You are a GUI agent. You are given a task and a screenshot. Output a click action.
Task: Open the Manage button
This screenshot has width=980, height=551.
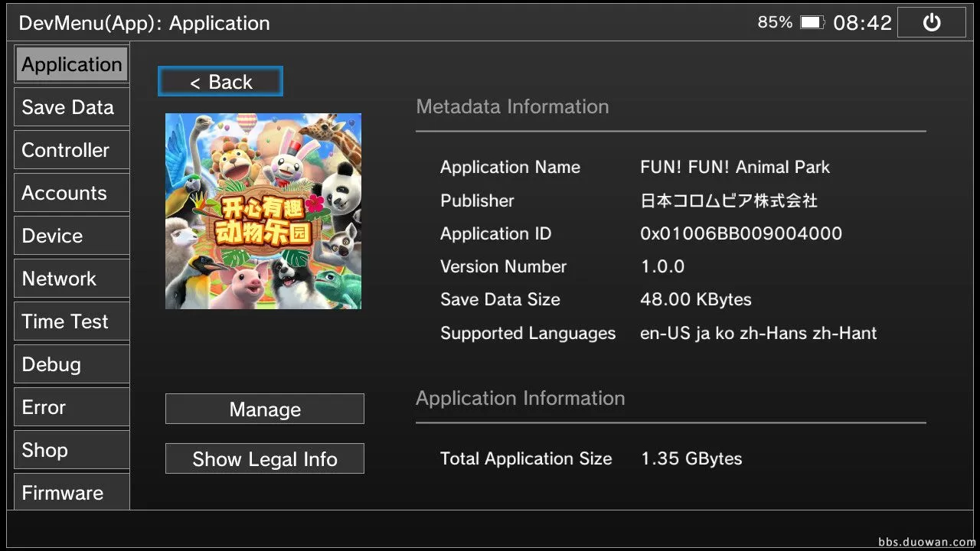pyautogui.click(x=265, y=409)
